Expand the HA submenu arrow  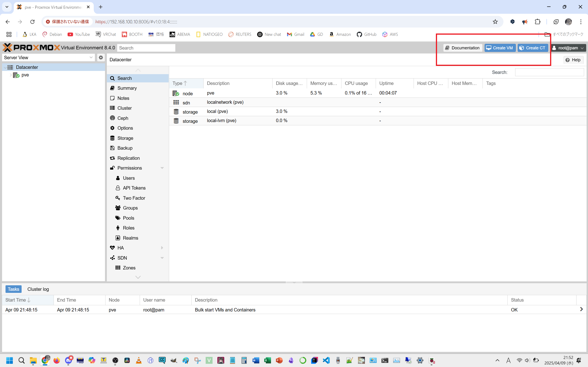[162, 248]
